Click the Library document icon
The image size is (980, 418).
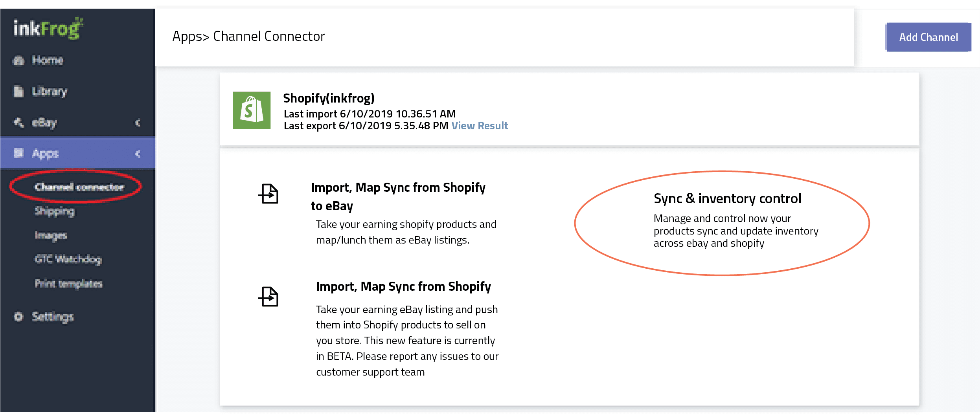(18, 91)
